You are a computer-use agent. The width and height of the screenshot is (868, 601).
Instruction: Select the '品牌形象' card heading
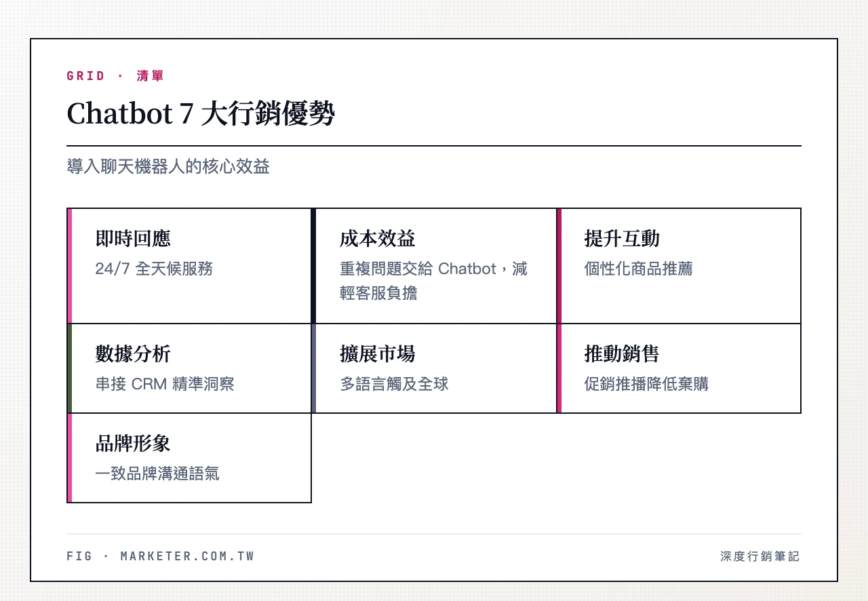pos(133,444)
